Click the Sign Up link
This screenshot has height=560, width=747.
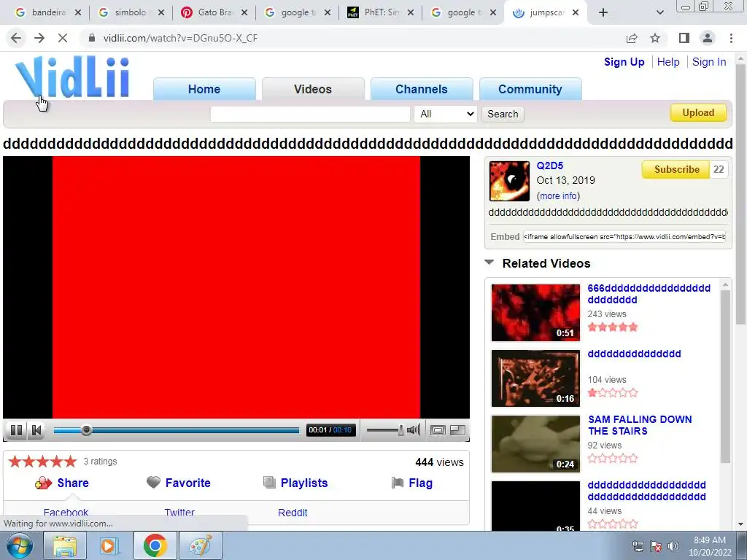pyautogui.click(x=624, y=62)
